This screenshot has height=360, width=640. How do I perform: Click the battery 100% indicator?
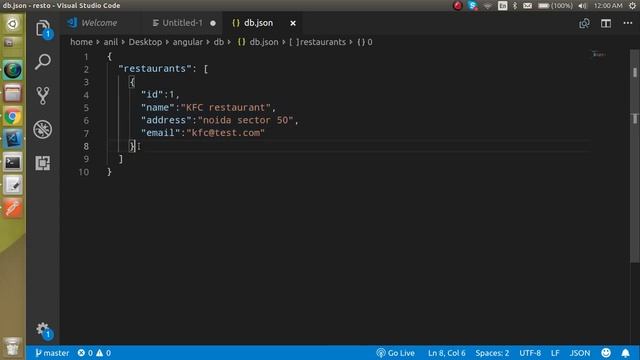click(555, 6)
